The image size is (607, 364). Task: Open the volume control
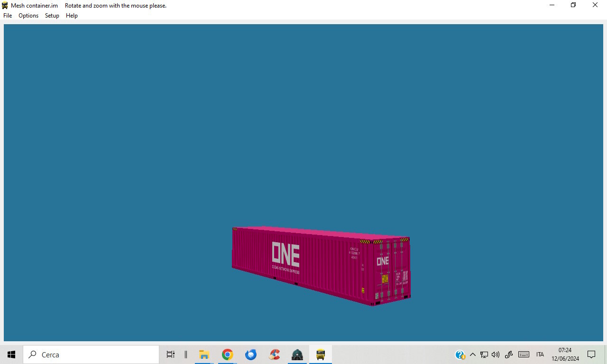point(496,355)
